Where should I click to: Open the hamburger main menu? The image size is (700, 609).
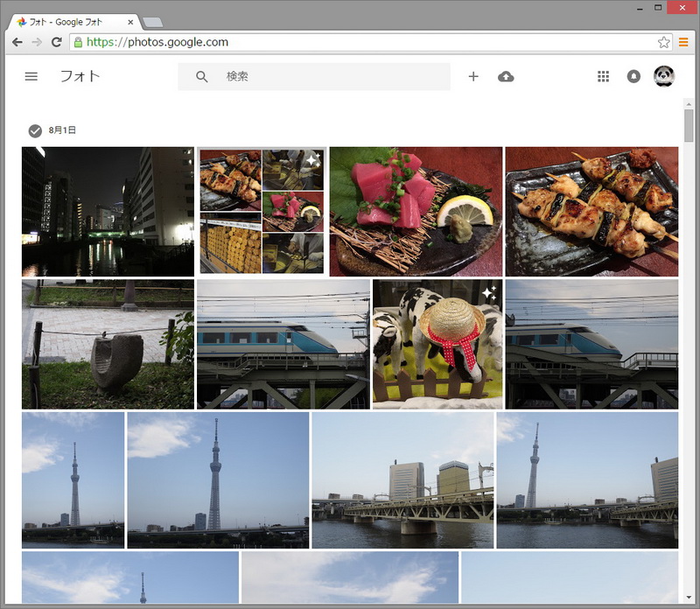click(31, 76)
